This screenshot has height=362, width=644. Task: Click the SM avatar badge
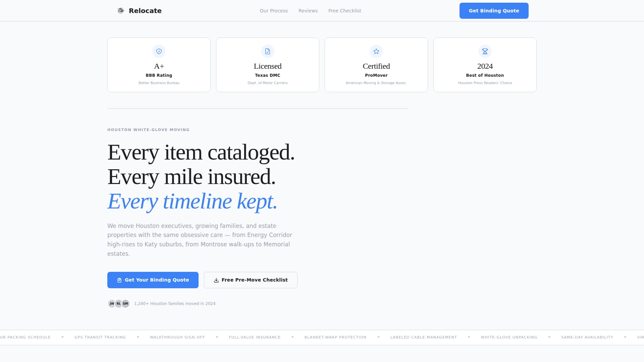pos(125,304)
